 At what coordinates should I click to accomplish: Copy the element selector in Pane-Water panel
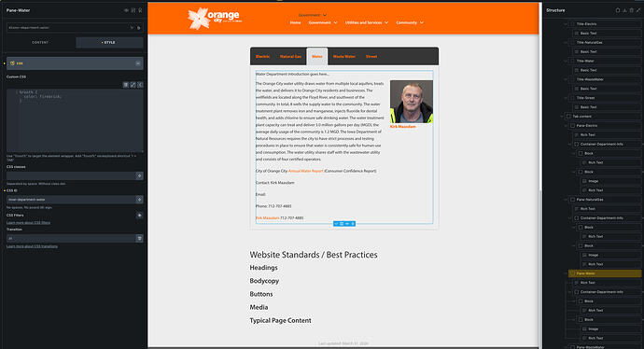tap(139, 27)
